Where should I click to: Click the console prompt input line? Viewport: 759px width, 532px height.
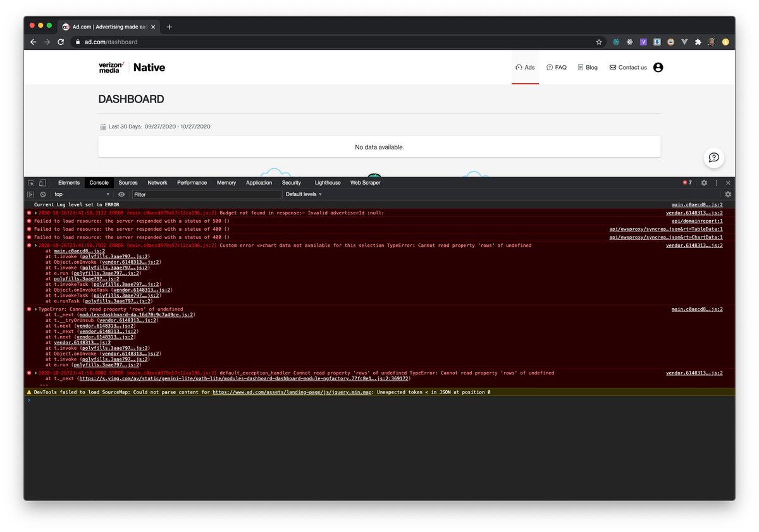click(x=379, y=400)
